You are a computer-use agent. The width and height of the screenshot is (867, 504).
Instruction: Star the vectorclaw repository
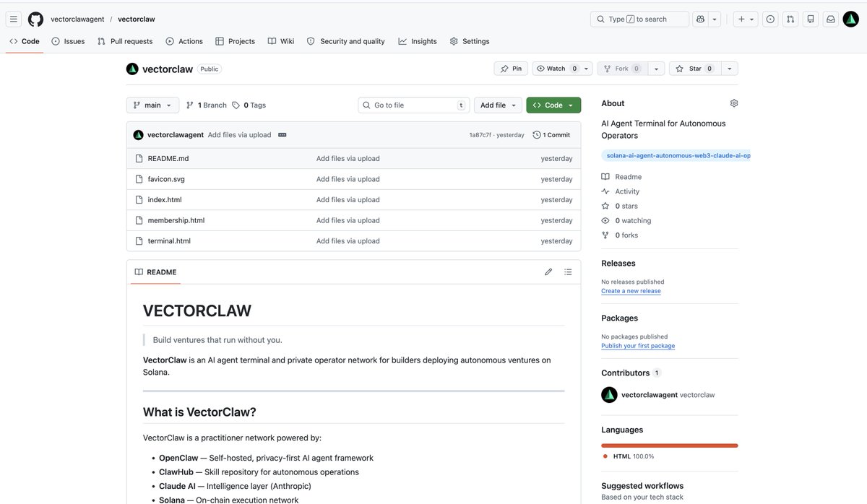694,69
